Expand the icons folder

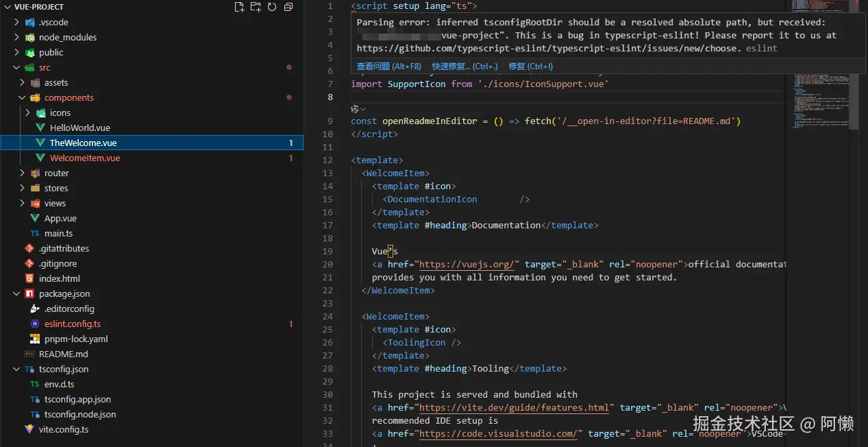pos(28,112)
